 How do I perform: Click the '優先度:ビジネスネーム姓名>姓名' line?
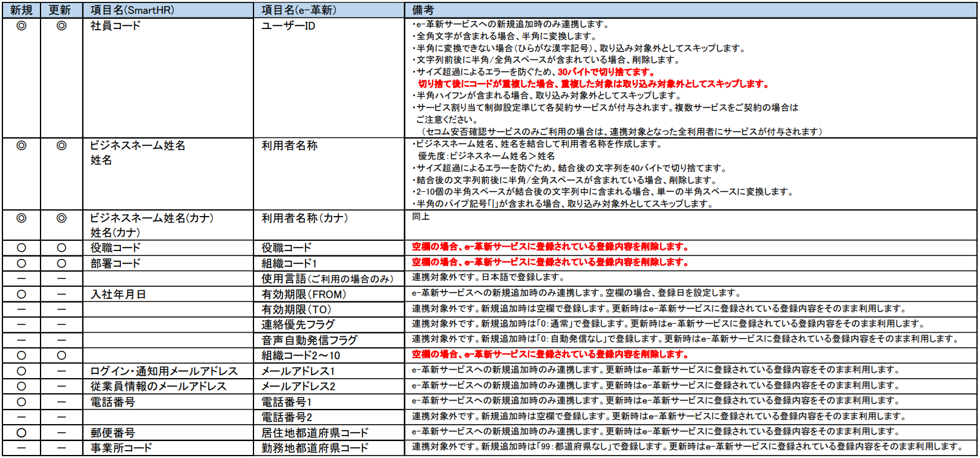tap(486, 155)
